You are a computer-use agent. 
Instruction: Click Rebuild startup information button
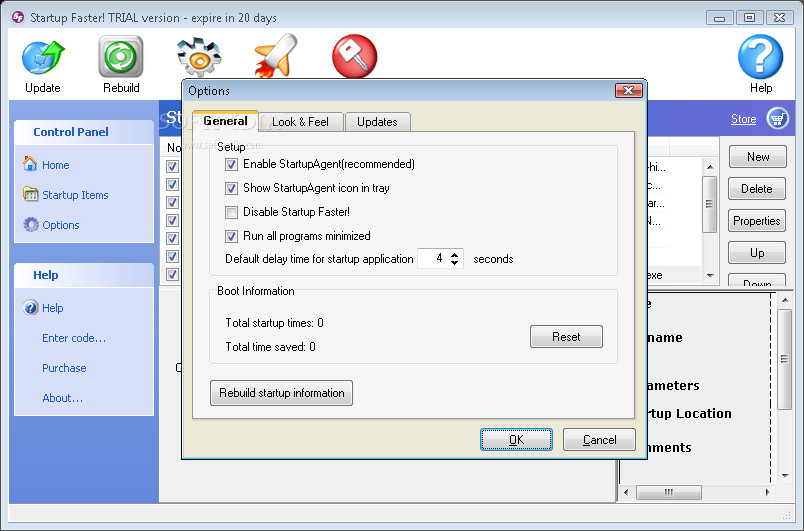click(x=282, y=393)
